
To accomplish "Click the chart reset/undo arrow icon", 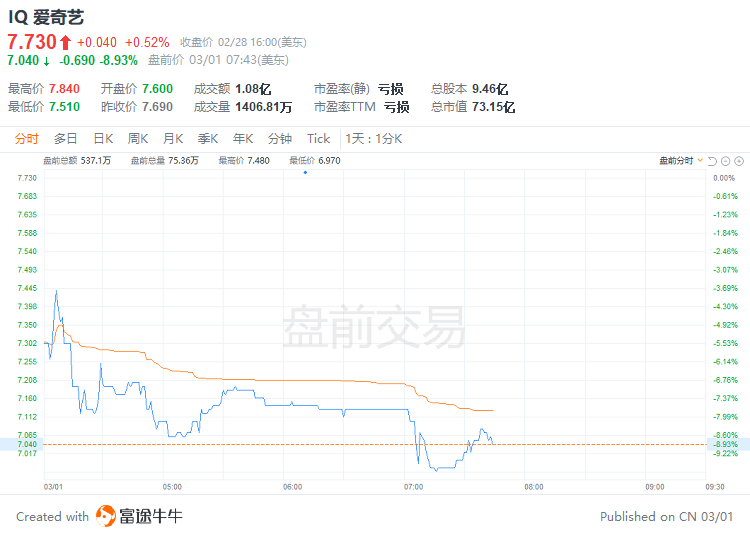I will coord(712,161).
